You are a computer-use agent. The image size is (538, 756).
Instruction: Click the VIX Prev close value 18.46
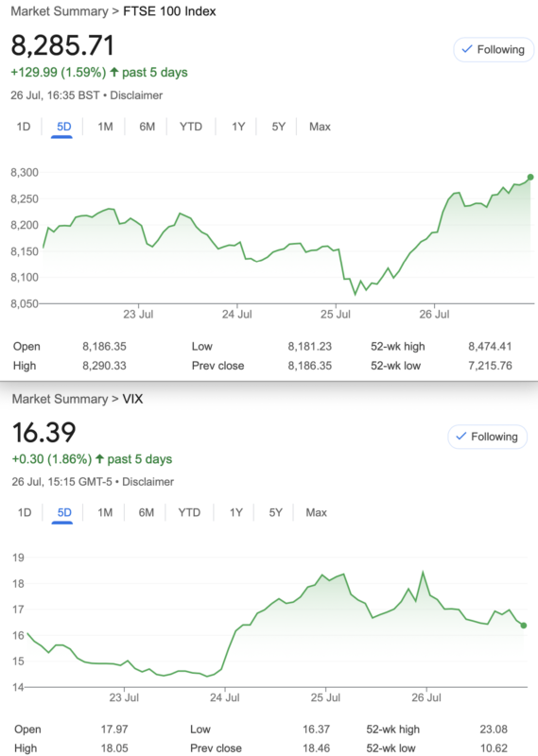317,748
